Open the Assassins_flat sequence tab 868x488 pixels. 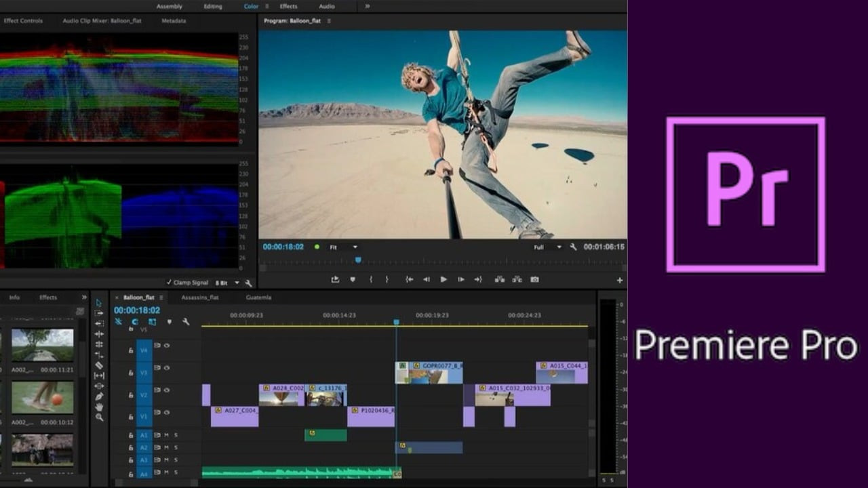pos(199,298)
